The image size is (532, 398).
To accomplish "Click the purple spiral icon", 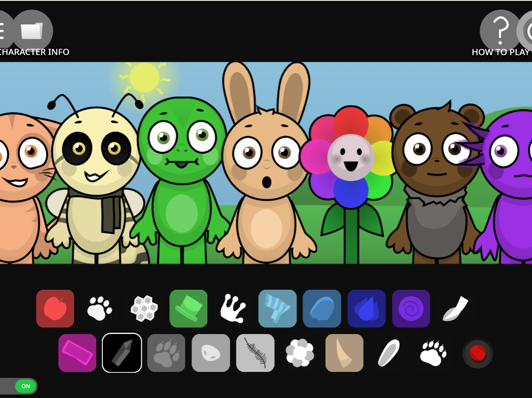I will 411,308.
